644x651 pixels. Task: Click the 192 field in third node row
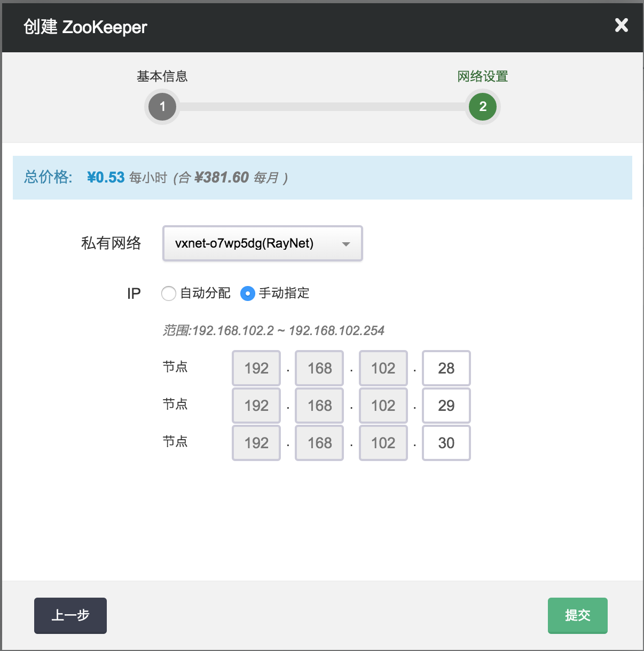point(256,443)
